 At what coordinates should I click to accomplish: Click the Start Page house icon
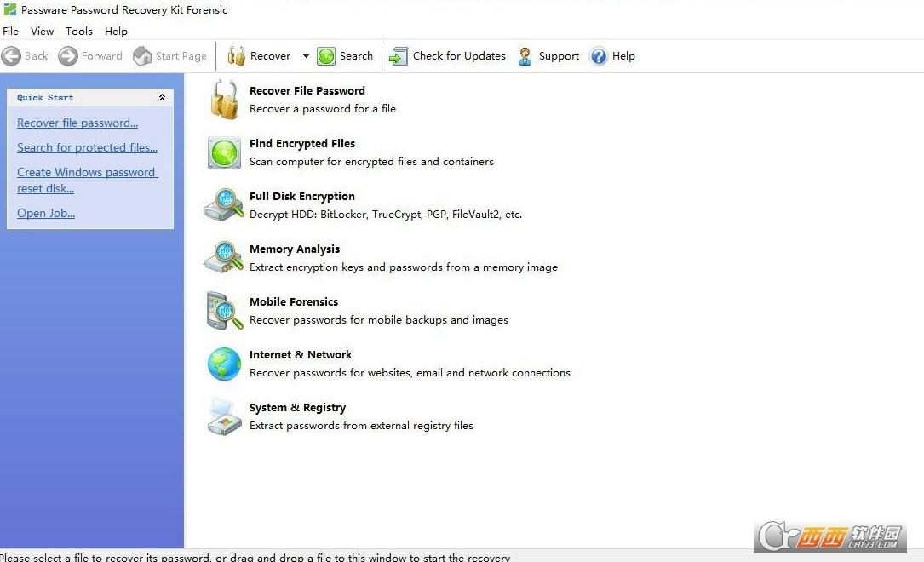point(142,56)
